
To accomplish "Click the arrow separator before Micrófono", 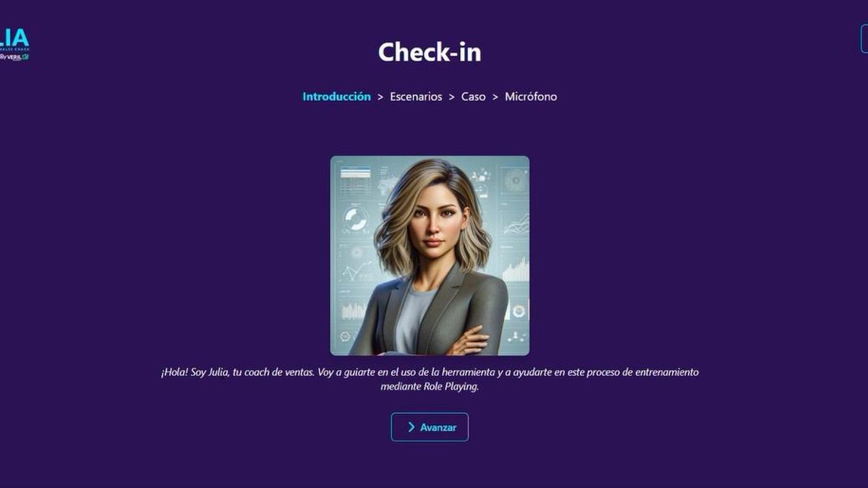I will [495, 97].
